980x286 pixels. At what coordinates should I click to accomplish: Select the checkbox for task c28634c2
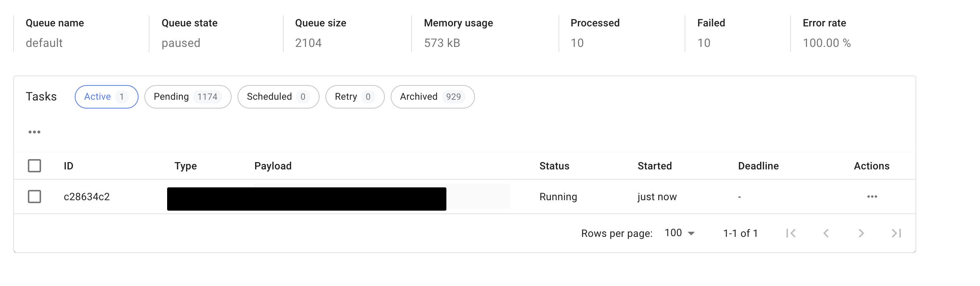34,197
